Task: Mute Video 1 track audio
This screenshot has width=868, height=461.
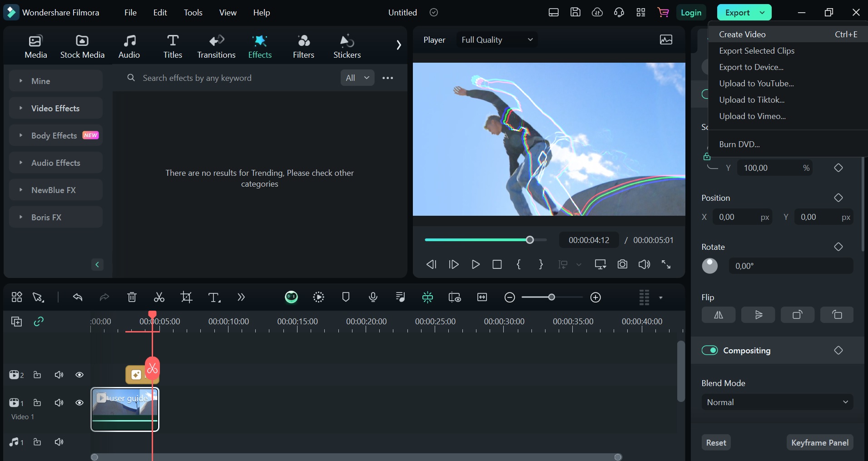Action: tap(59, 403)
